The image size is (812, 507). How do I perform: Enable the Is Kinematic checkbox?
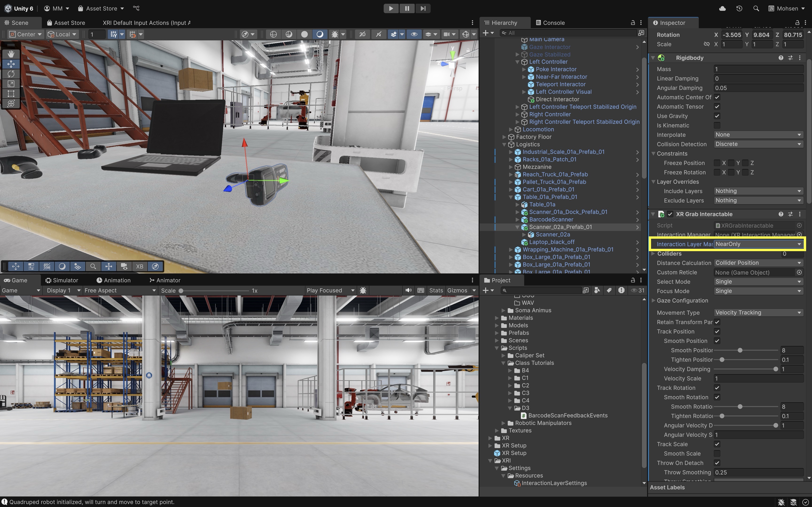click(x=717, y=125)
